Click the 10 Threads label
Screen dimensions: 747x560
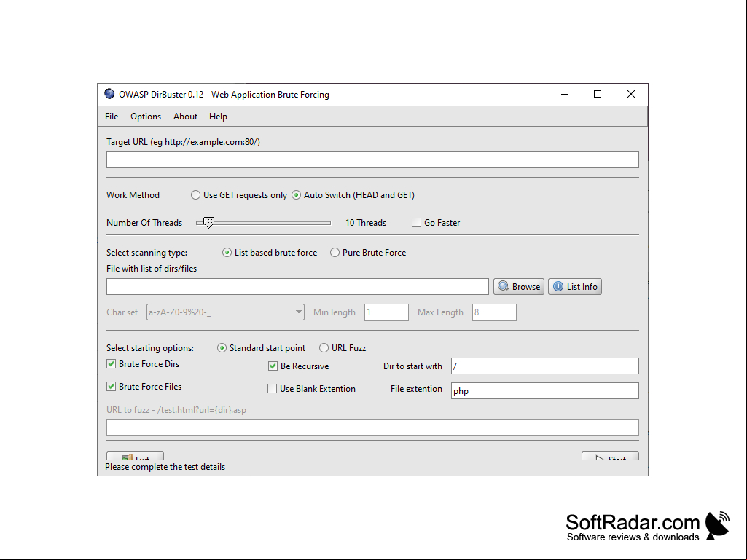point(366,222)
